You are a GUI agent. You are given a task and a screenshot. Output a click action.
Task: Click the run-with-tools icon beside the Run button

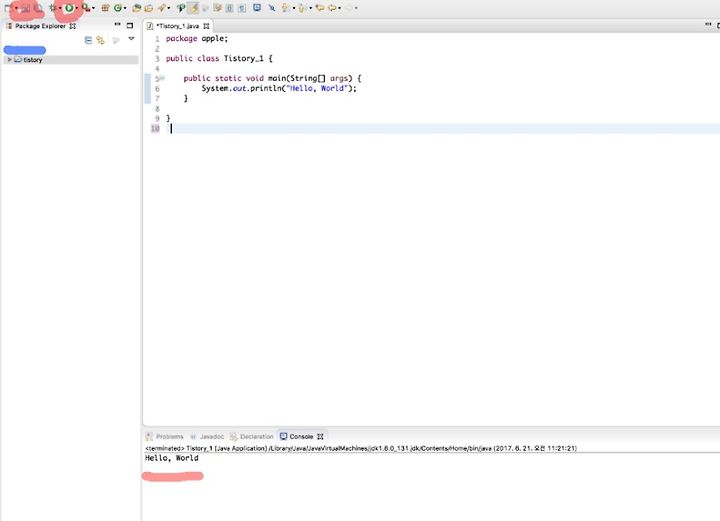pos(85,8)
